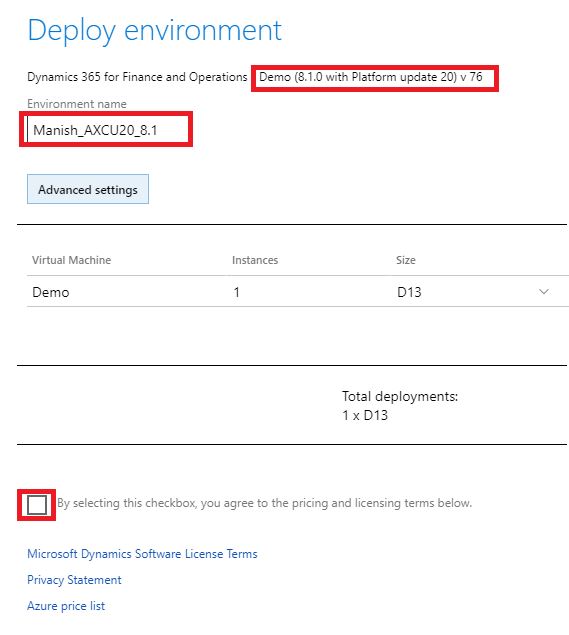Open Advanced settings
The height and width of the screenshot is (635, 569).
[x=88, y=189]
